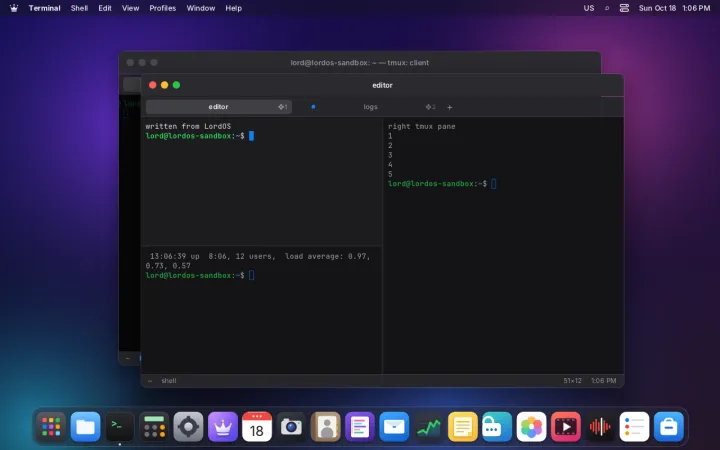Open the Passwords lock icon in dock
The image size is (720, 450).
coord(497,427)
